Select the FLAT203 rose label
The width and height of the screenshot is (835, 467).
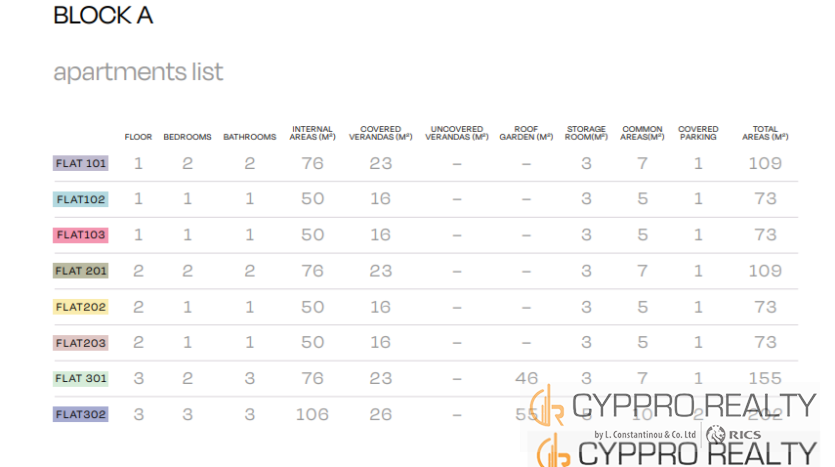(81, 343)
